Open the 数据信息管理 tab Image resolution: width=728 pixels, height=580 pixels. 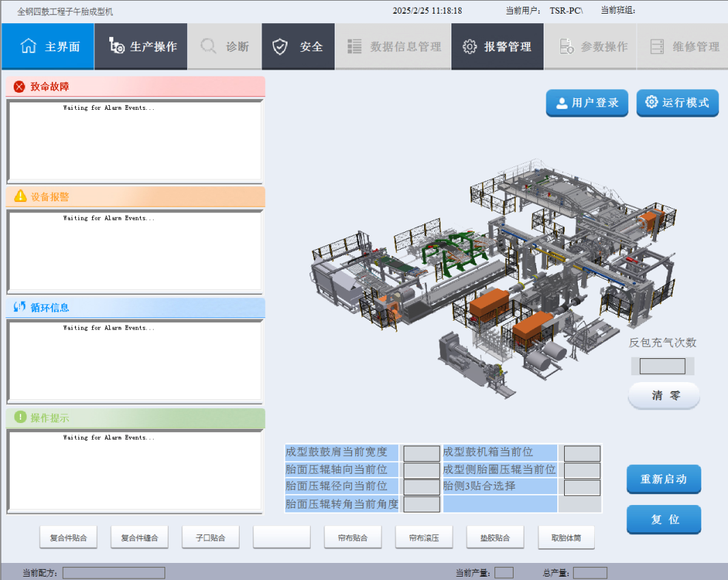393,46
